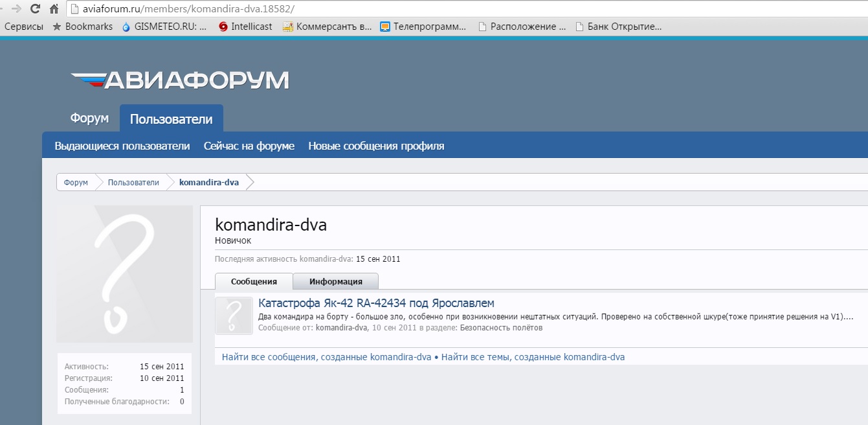Select the Пользователи navigation tab

(172, 119)
